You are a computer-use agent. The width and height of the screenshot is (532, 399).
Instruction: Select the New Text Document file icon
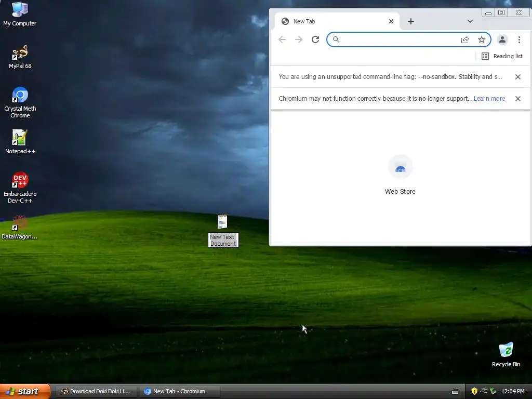[x=222, y=221]
